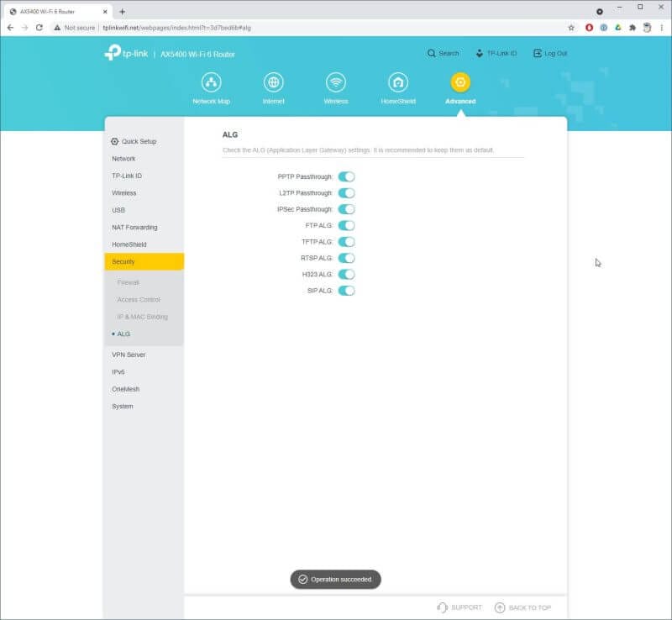Click the TP-Link ID header icon

pyautogui.click(x=480, y=53)
